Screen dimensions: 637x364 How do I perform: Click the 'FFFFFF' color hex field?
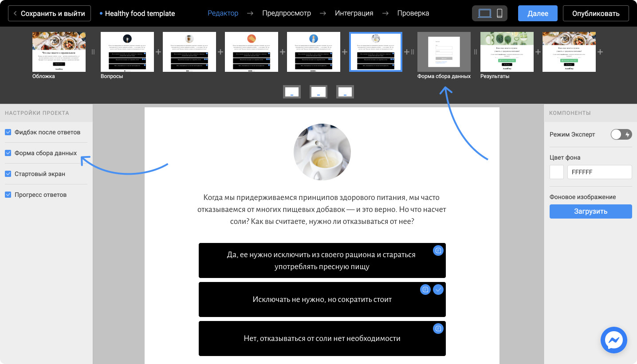tap(600, 172)
